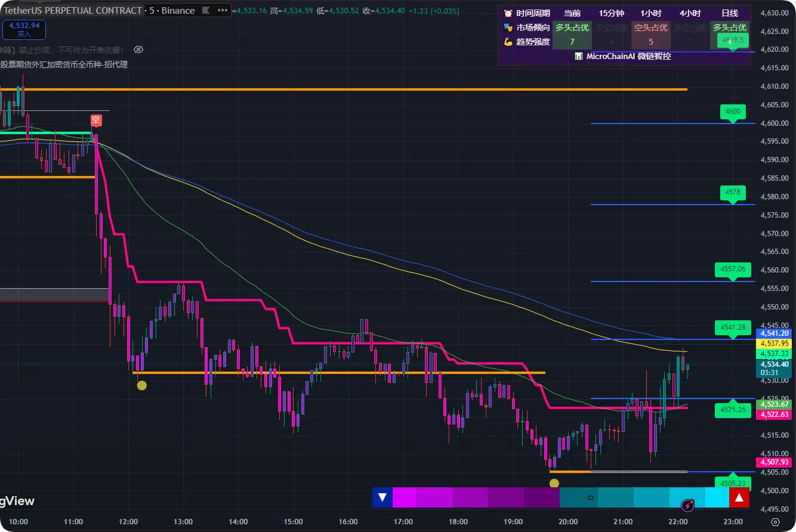The width and height of the screenshot is (796, 532).
Task: Click the green 4557.06 price level label
Action: point(733,270)
